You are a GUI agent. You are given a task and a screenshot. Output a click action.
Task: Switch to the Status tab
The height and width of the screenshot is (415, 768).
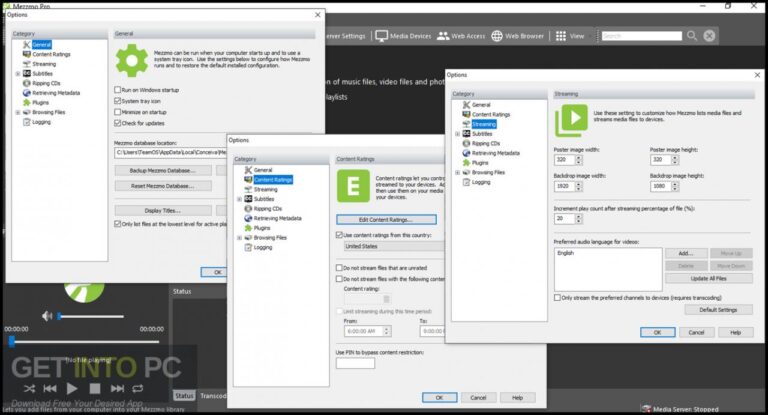coord(184,396)
